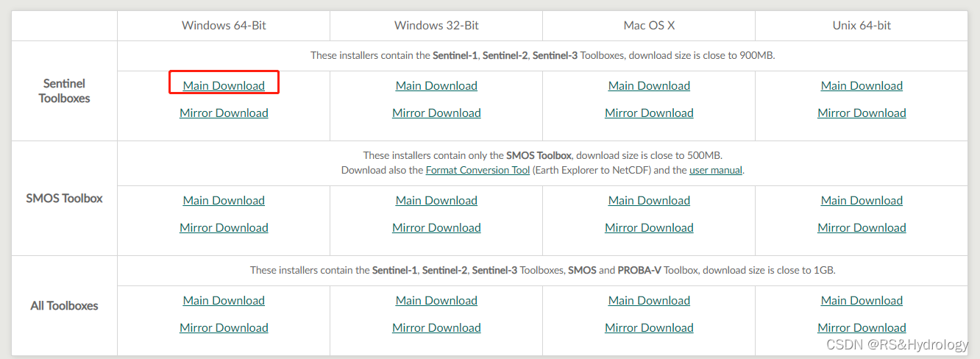Click Sentinel Toolboxes Mirror Download for Windows 32-Bit
Image resolution: width=980 pixels, height=359 pixels.
pyautogui.click(x=436, y=113)
